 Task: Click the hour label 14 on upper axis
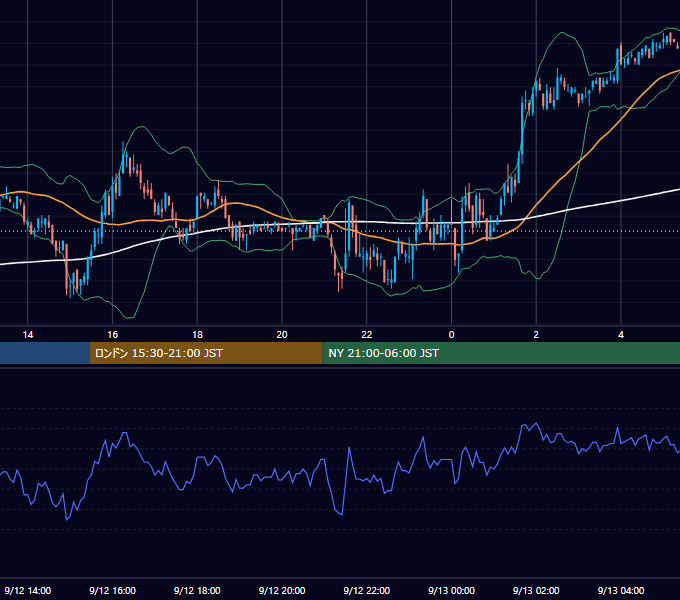[28, 335]
